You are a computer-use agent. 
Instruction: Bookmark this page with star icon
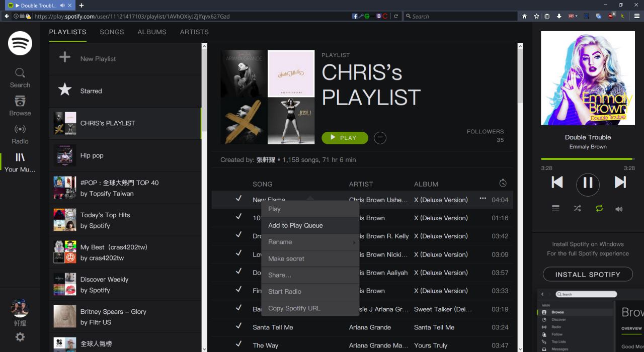point(536,16)
